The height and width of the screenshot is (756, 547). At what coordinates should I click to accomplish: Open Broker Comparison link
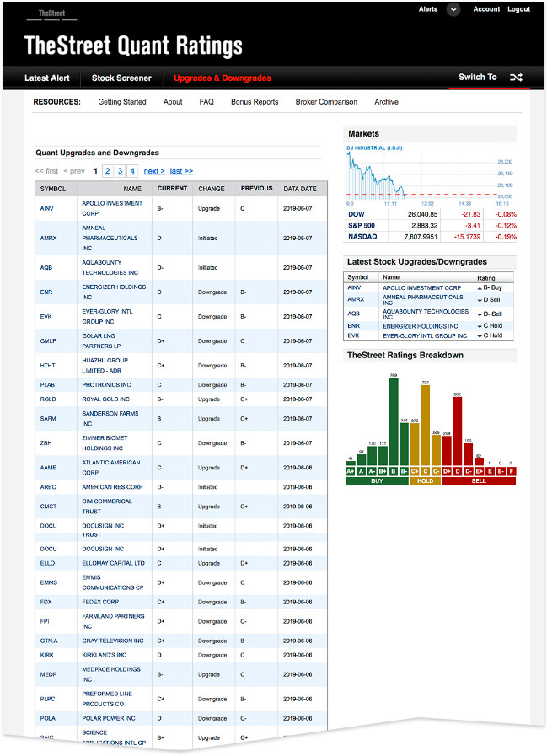pyautogui.click(x=326, y=102)
